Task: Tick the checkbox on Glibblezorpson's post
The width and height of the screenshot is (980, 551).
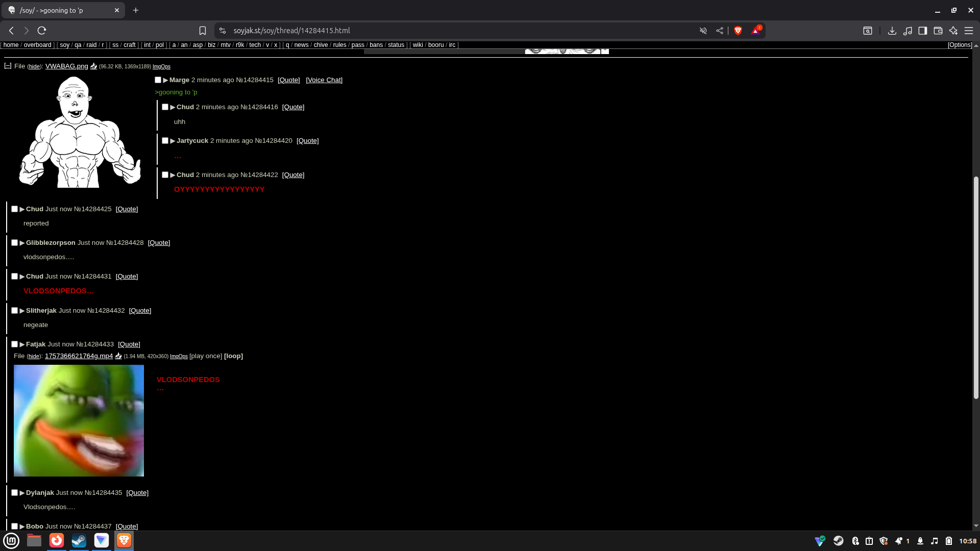Action: 15,243
